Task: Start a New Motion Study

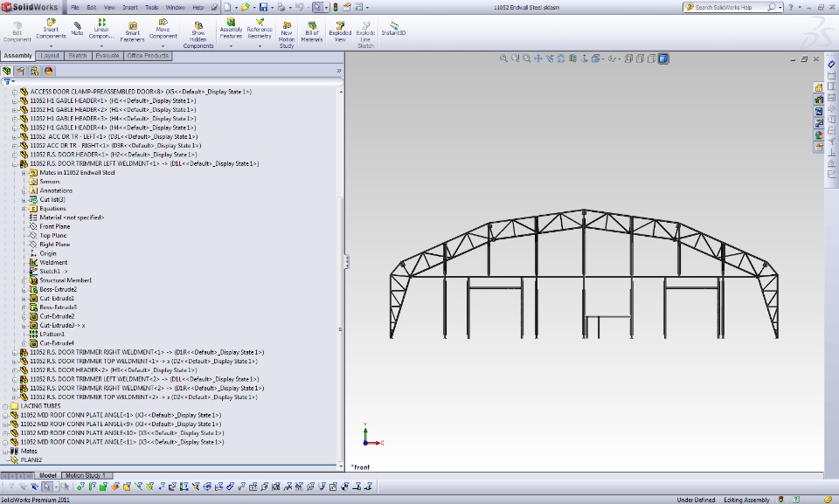Action: [287, 31]
